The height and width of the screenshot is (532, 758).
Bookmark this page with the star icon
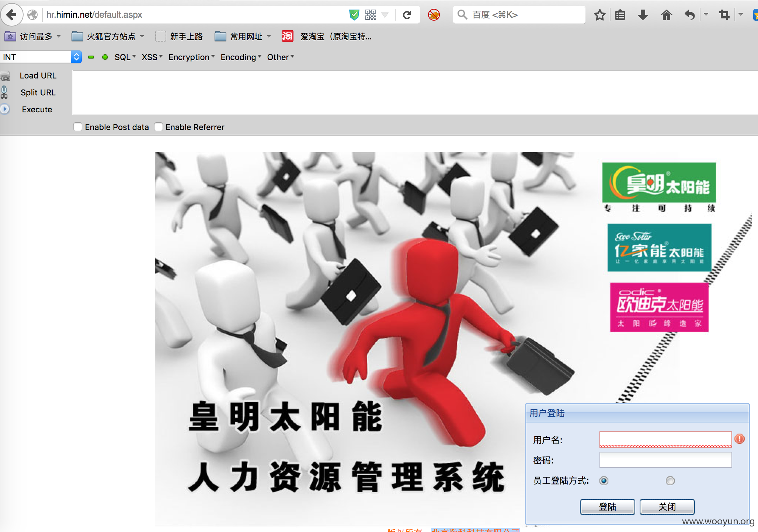[599, 15]
